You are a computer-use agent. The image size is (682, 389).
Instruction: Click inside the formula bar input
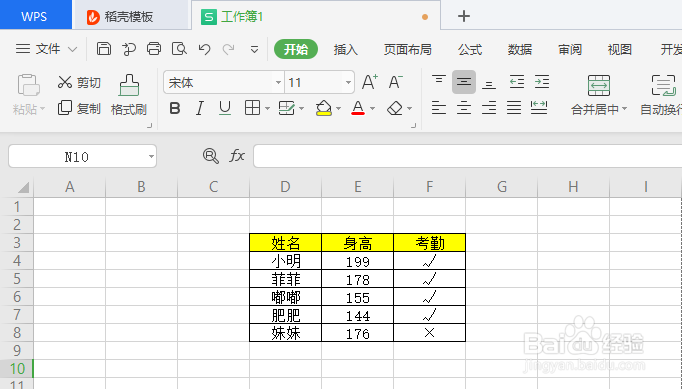click(x=467, y=156)
